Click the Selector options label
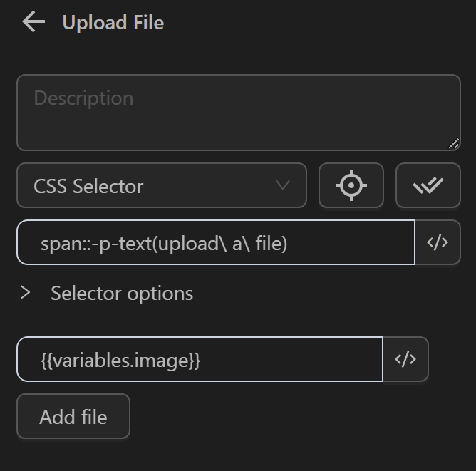The height and width of the screenshot is (471, 476). pos(122,294)
